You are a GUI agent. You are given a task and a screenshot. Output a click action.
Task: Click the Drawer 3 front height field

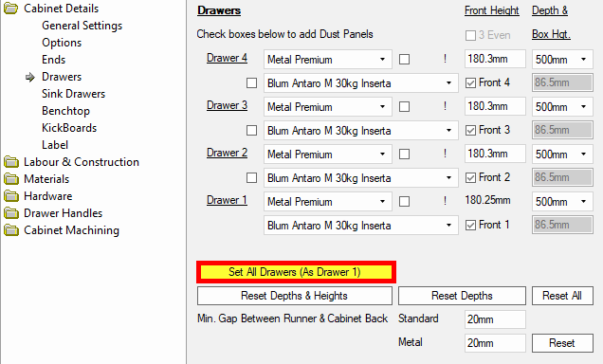coord(495,106)
